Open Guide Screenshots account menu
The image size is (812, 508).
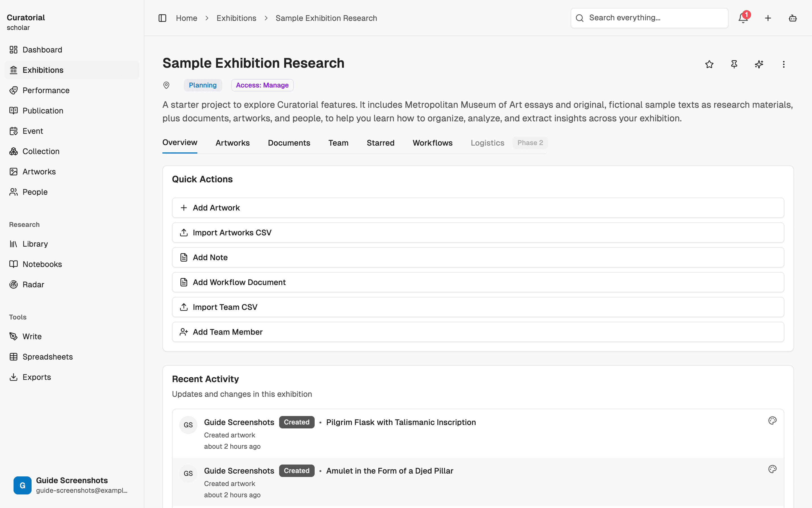(72, 485)
